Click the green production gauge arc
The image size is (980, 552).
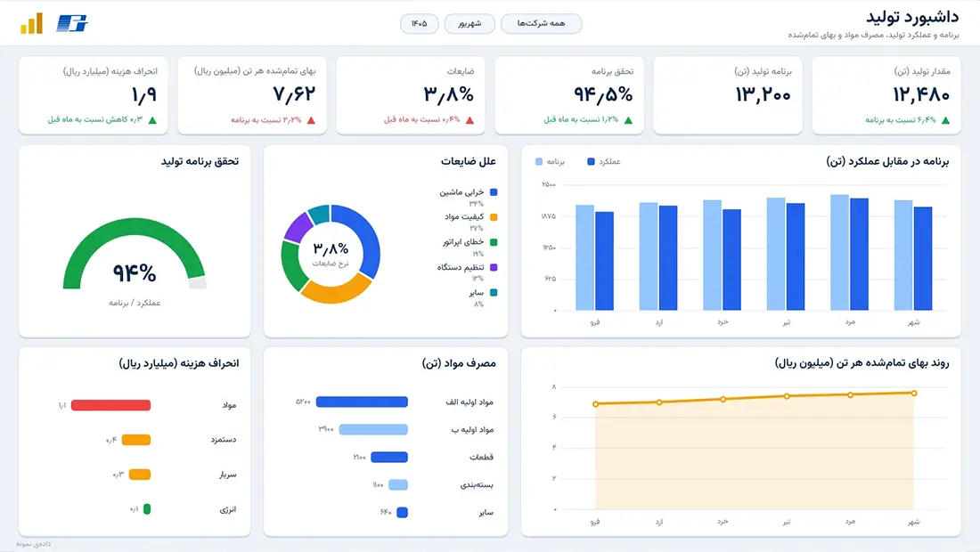(133, 226)
